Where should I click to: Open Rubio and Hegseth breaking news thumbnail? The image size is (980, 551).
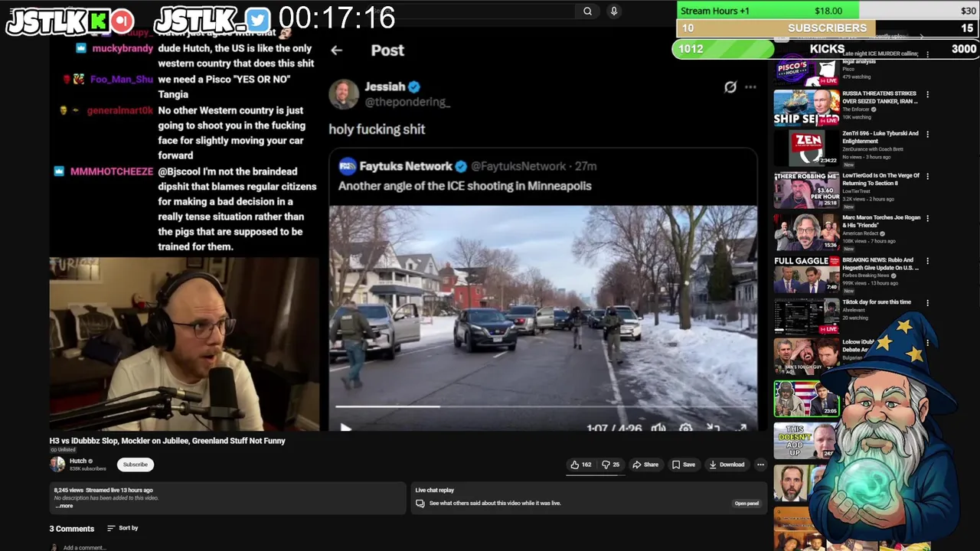[806, 275]
